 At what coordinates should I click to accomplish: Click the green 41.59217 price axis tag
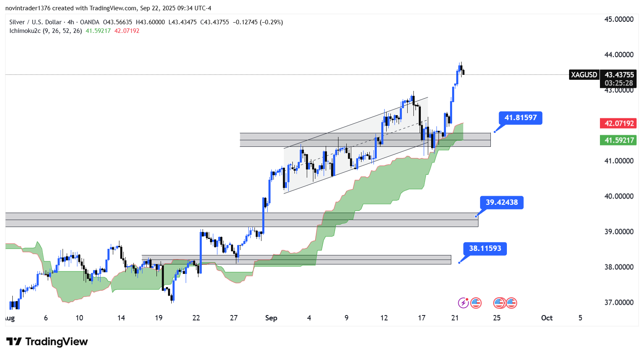click(618, 140)
